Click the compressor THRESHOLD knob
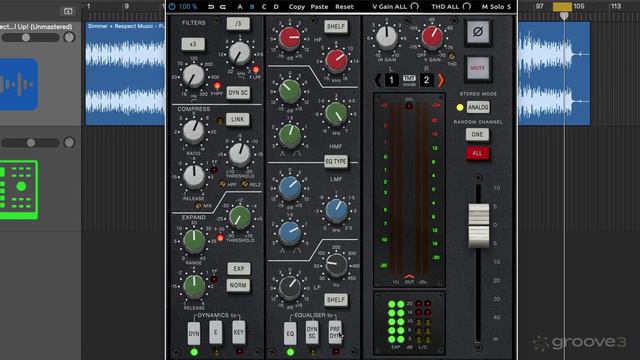Image resolution: width=640 pixels, height=360 pixels. (x=239, y=154)
